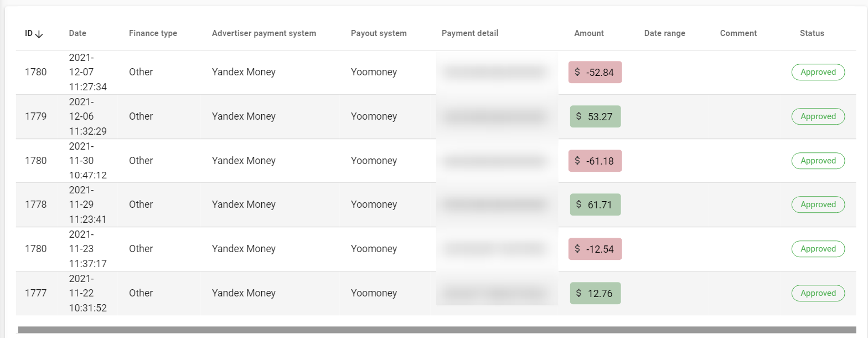Click the Approved badge for 2021-12-06 row
The width and height of the screenshot is (868, 338).
[x=818, y=116]
